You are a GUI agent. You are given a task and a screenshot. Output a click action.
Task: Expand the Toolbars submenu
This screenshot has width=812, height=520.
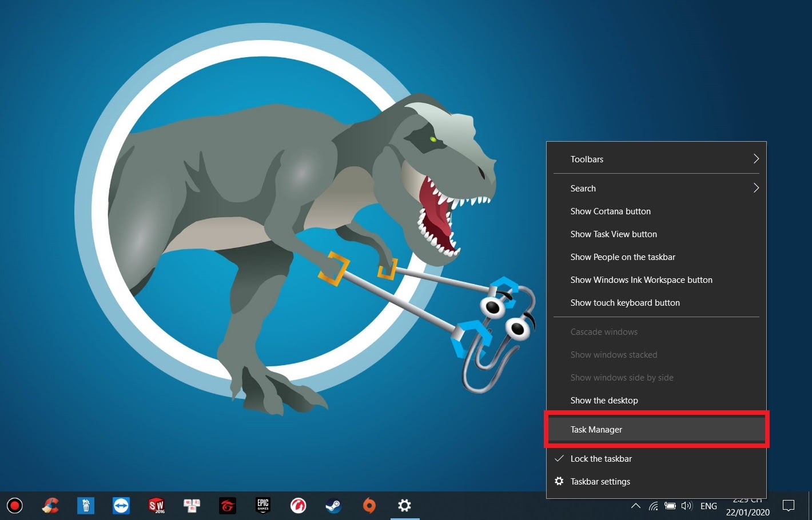point(656,159)
